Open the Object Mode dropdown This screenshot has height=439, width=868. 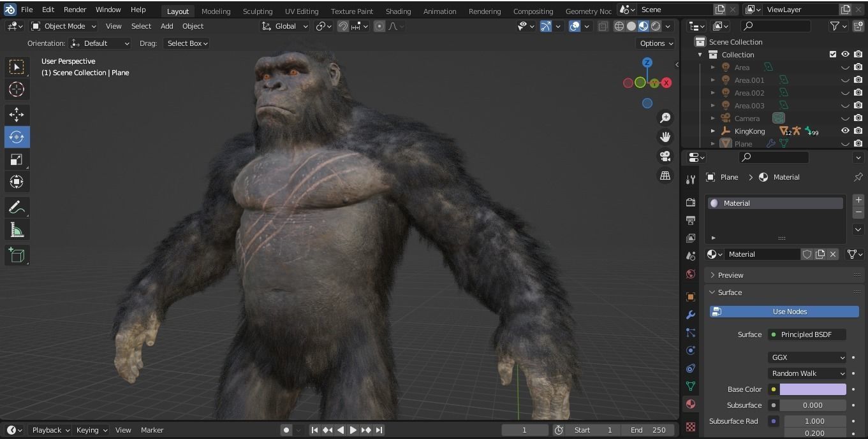(x=64, y=26)
